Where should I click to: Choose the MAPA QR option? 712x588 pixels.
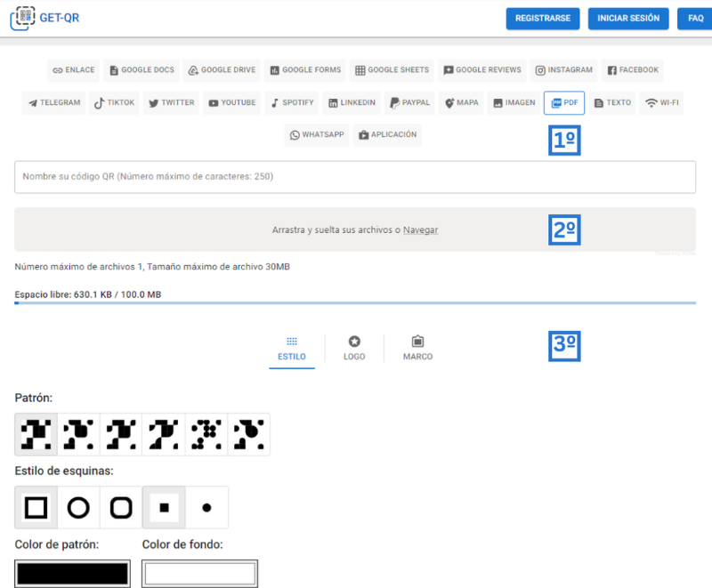pos(460,102)
